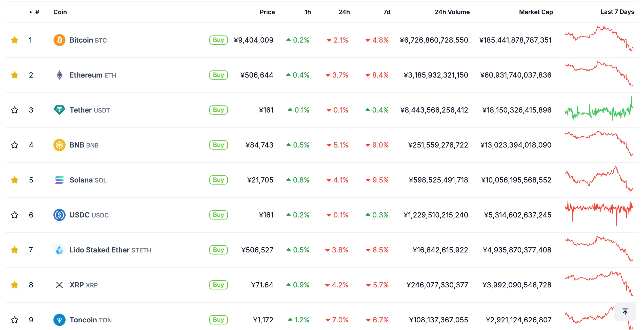The image size is (644, 330).
Task: Click the Toncoin coin logo
Action: (59, 320)
